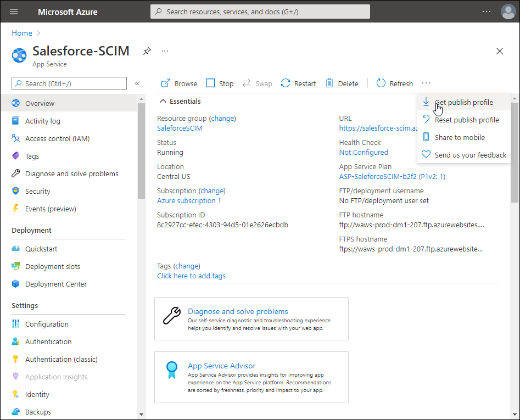The height and width of the screenshot is (420, 520).
Task: Collapse the left sidebar with double chevron
Action: pyautogui.click(x=137, y=83)
